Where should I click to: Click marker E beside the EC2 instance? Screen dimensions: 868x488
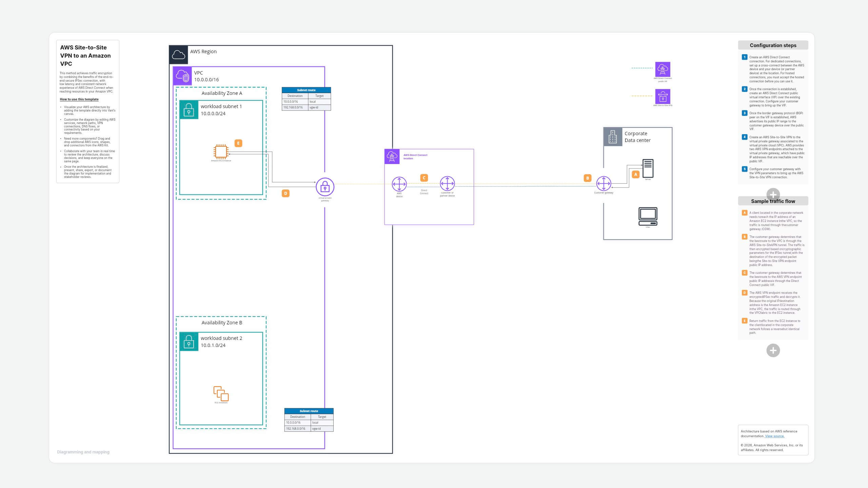click(x=238, y=143)
